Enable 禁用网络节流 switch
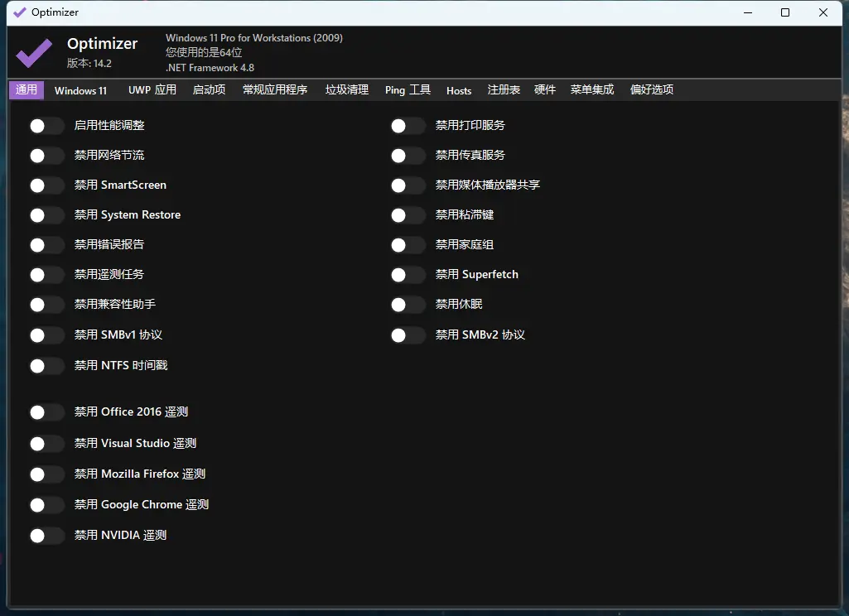Image resolution: width=849 pixels, height=616 pixels. coord(47,156)
